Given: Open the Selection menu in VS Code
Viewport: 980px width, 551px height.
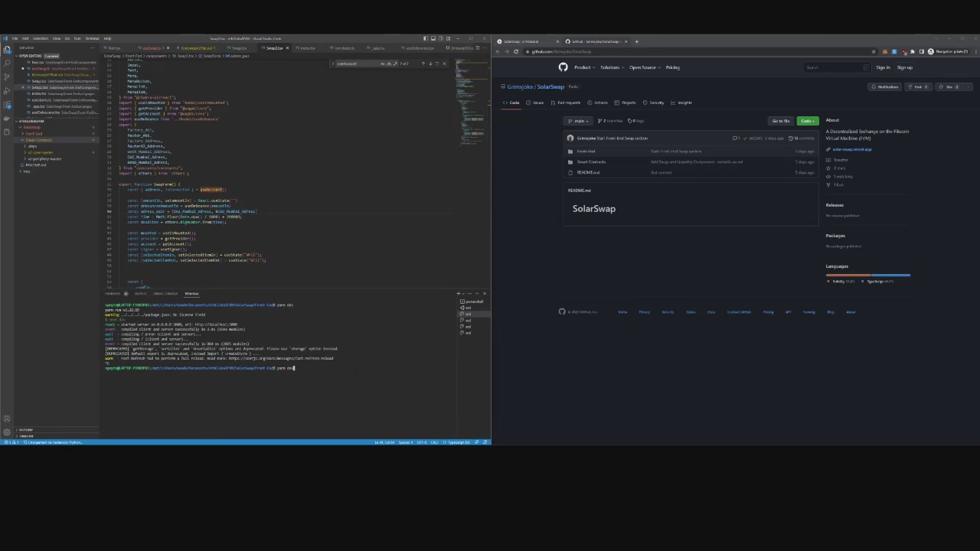Looking at the screenshot, I should point(40,38).
